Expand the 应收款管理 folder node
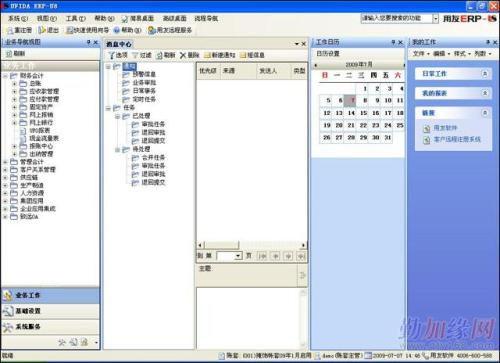Screen dimensions: 500x363 point(14,91)
